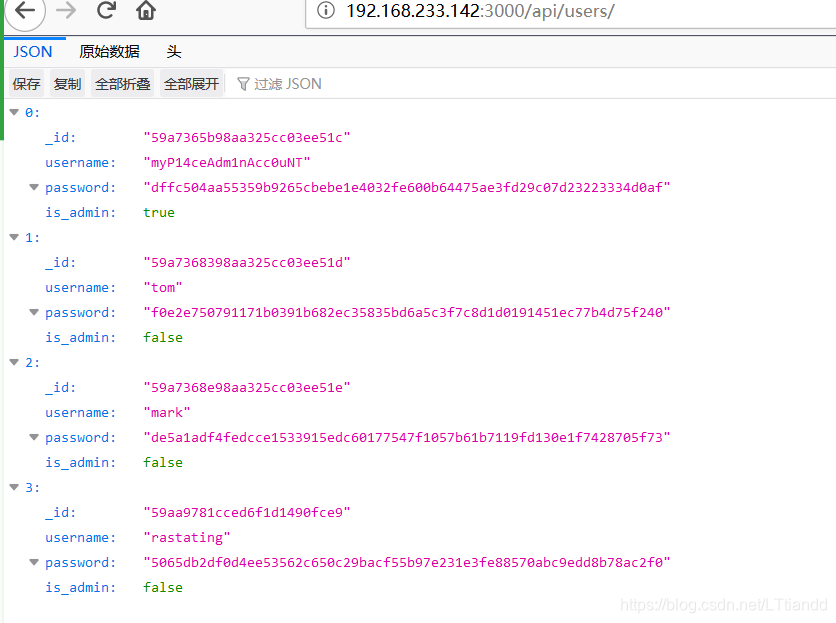Select username value "rastating"
The height and width of the screenshot is (623, 836).
click(187, 538)
